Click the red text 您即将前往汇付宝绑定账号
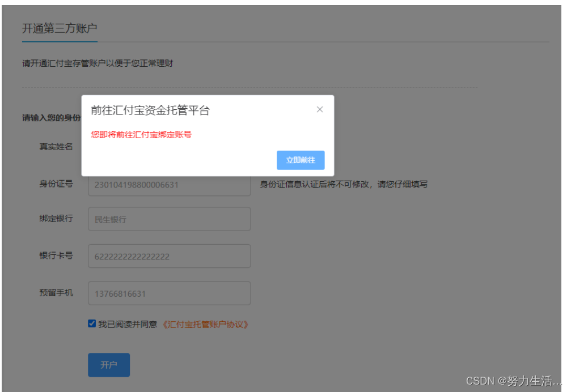571x392 pixels. 141,135
